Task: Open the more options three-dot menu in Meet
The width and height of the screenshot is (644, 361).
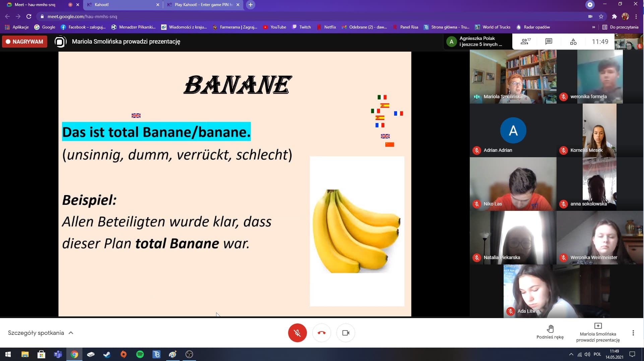Action: click(x=633, y=333)
